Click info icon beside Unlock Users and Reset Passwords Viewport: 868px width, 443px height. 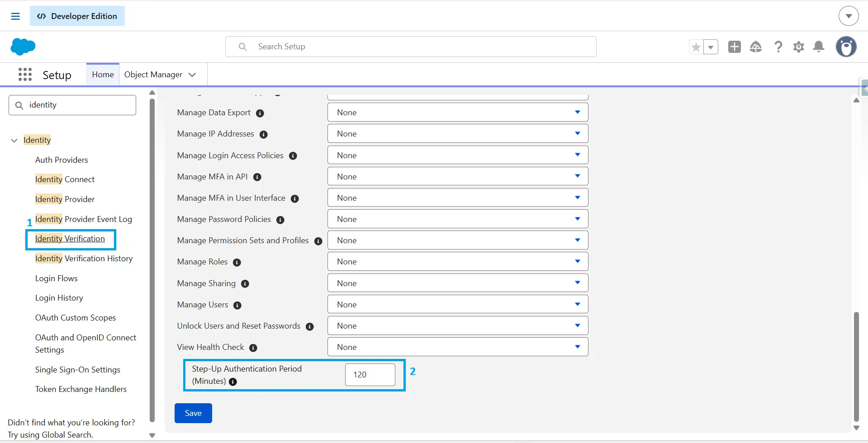coord(310,327)
